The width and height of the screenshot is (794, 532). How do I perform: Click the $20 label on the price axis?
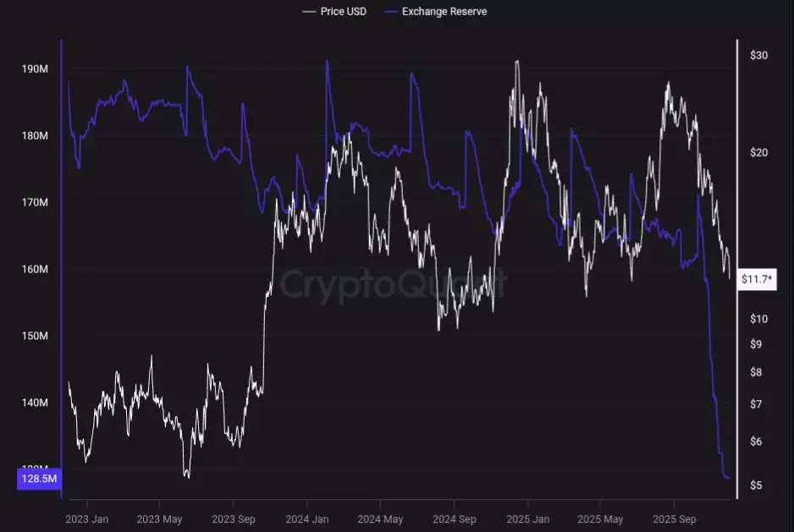coord(758,152)
